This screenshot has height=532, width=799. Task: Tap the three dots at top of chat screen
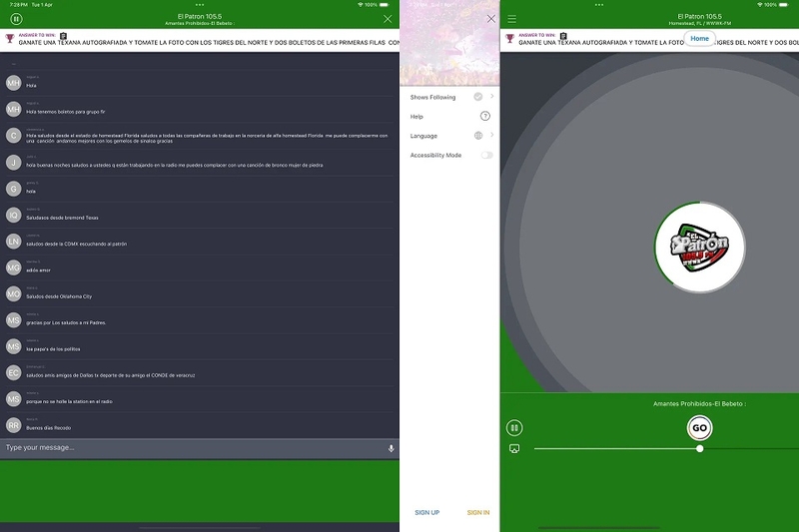[x=199, y=5]
